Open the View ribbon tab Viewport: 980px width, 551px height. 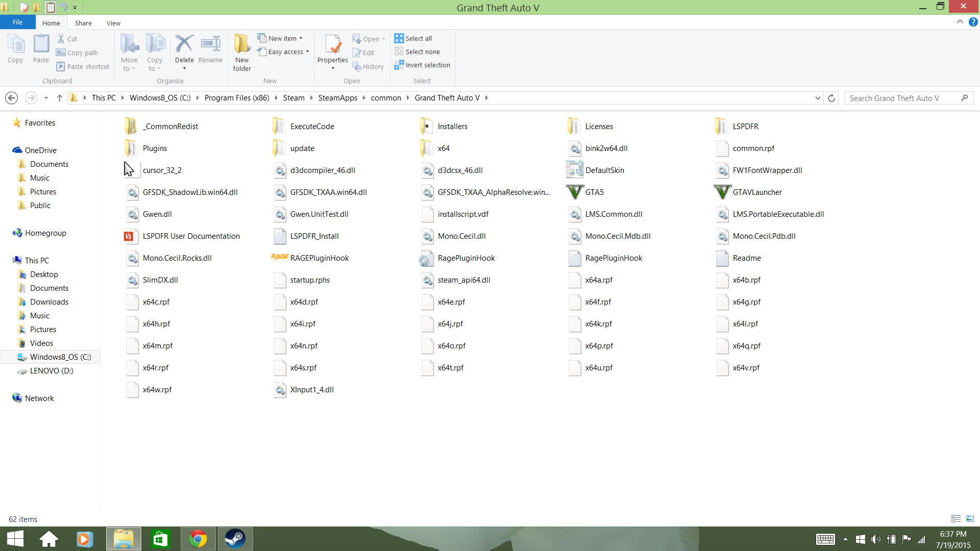113,23
